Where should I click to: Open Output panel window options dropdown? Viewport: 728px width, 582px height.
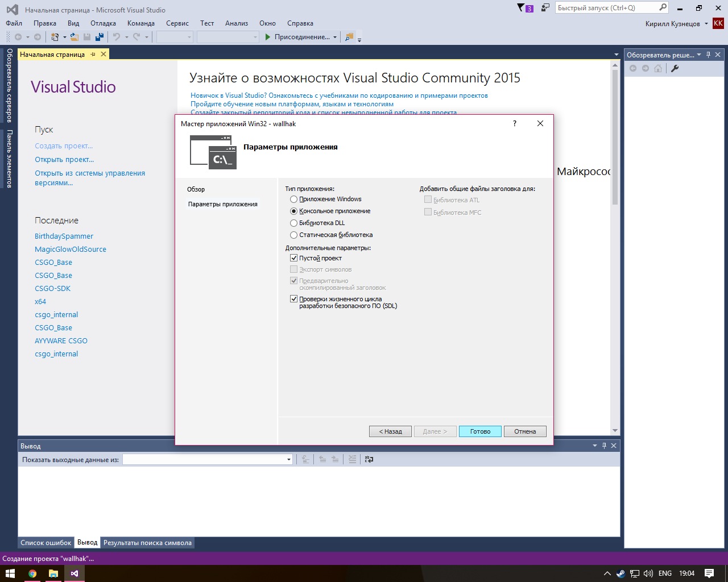[595, 446]
